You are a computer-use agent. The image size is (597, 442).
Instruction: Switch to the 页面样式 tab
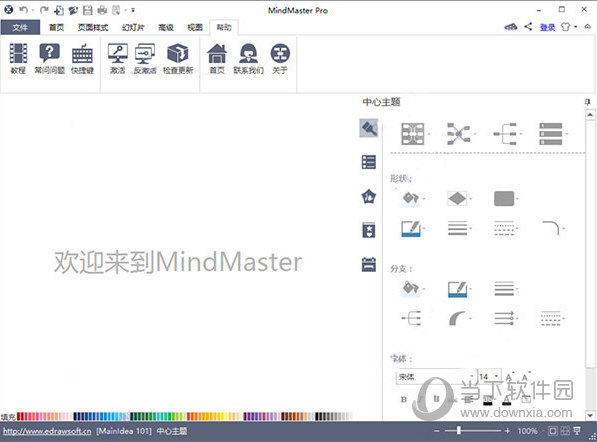pyautogui.click(x=93, y=27)
